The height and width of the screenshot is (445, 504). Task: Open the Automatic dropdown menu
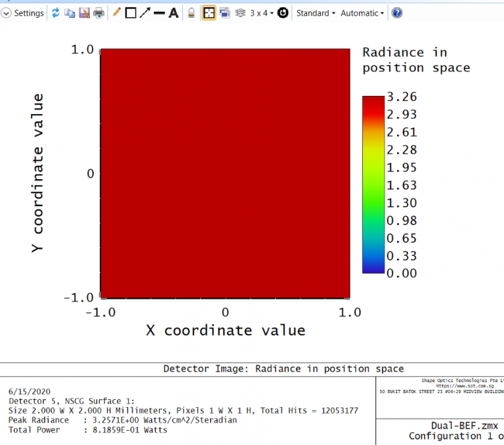(362, 13)
